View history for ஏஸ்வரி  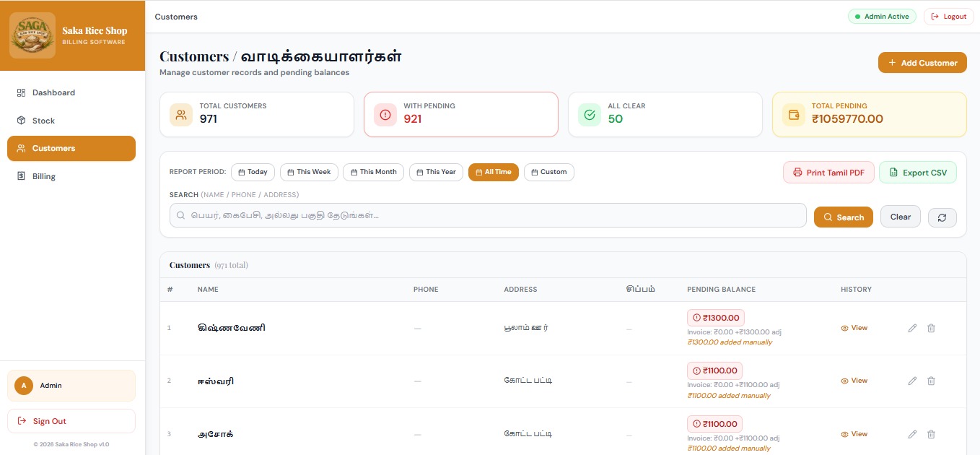pos(854,381)
